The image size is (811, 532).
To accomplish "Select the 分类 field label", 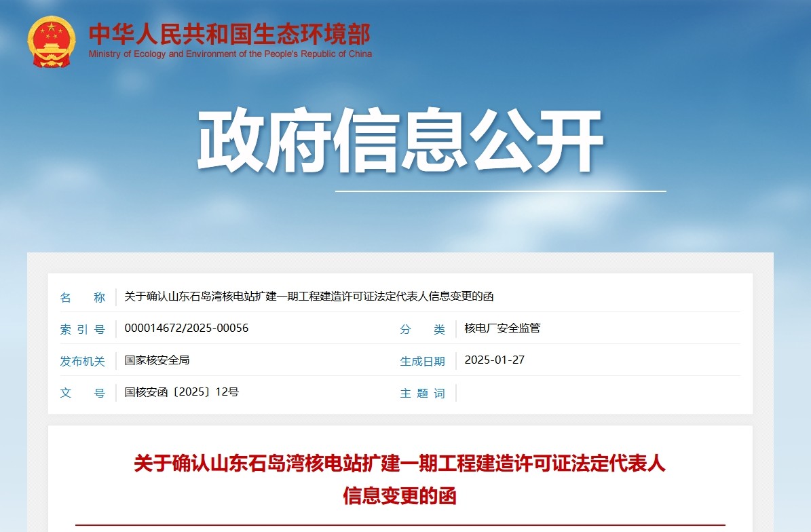I will coord(422,330).
